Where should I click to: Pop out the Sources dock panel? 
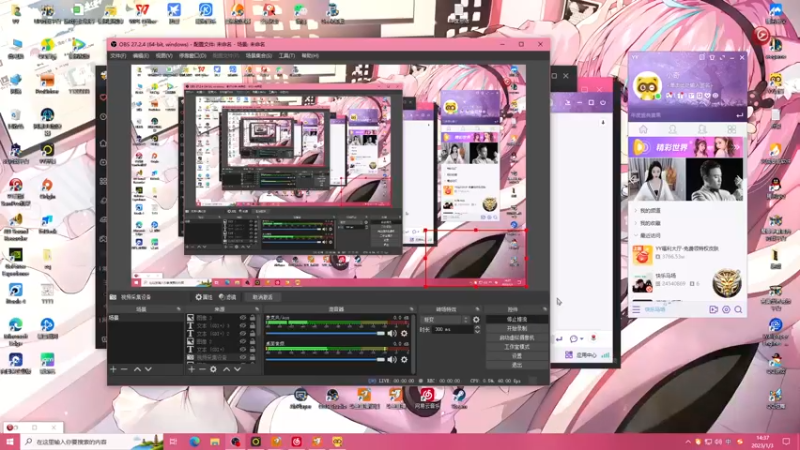pyautogui.click(x=257, y=309)
